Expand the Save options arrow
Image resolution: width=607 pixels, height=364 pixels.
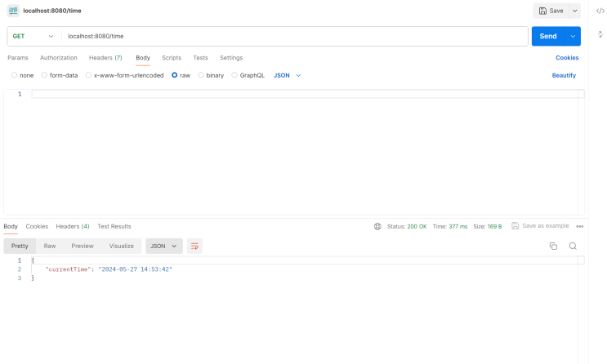[x=575, y=11]
